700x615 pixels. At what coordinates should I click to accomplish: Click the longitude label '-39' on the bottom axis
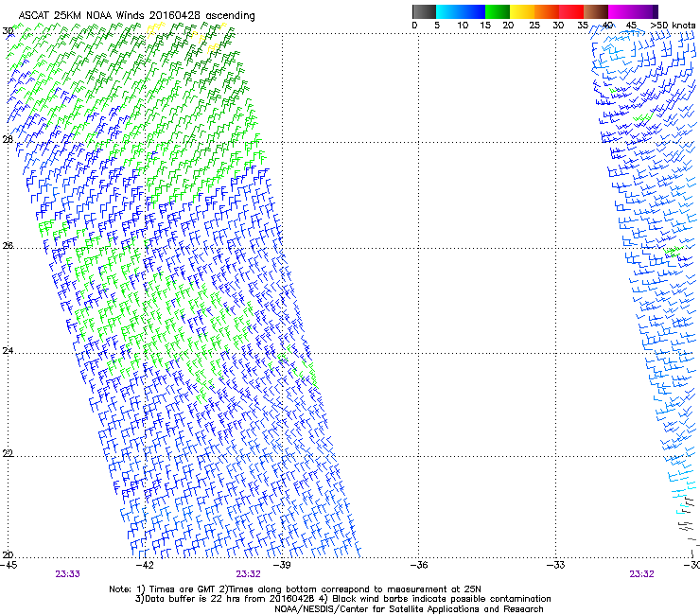pos(282,565)
